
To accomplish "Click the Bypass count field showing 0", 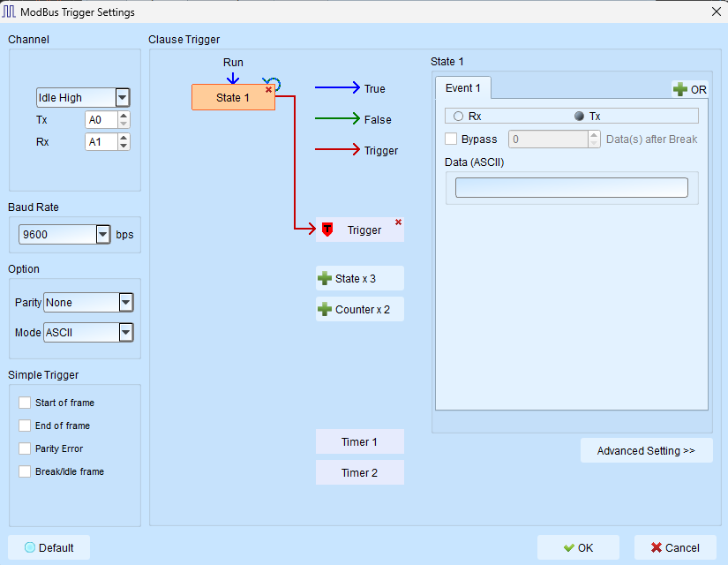I will coord(549,139).
